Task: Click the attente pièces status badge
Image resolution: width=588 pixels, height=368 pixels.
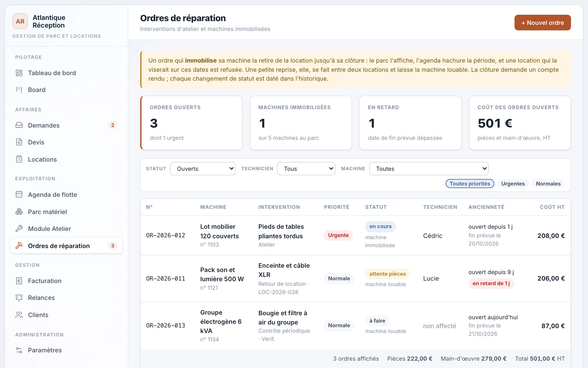Action: pos(387,274)
